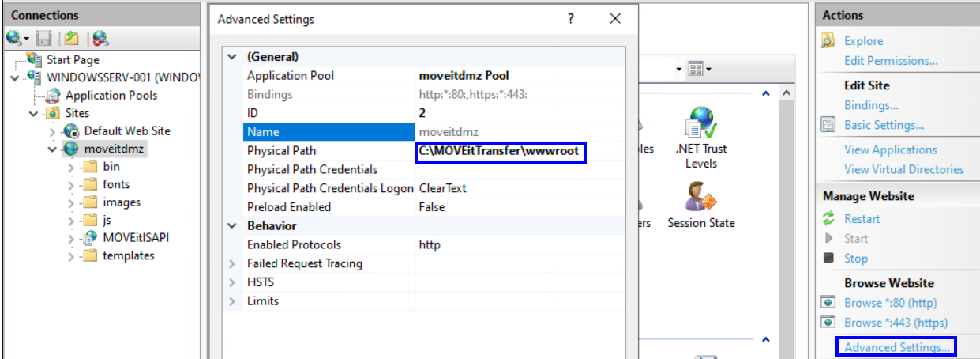
Task: Open Basic Settings link
Action: tap(884, 125)
